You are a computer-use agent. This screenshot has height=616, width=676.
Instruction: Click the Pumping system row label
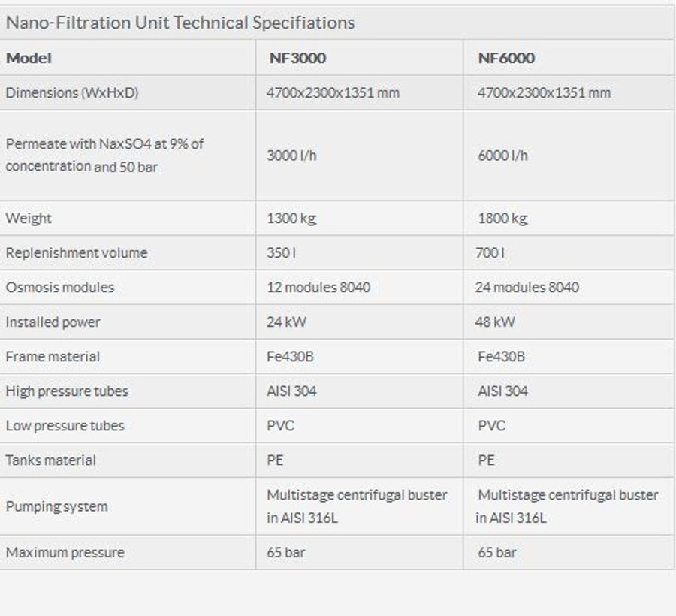[x=57, y=506]
